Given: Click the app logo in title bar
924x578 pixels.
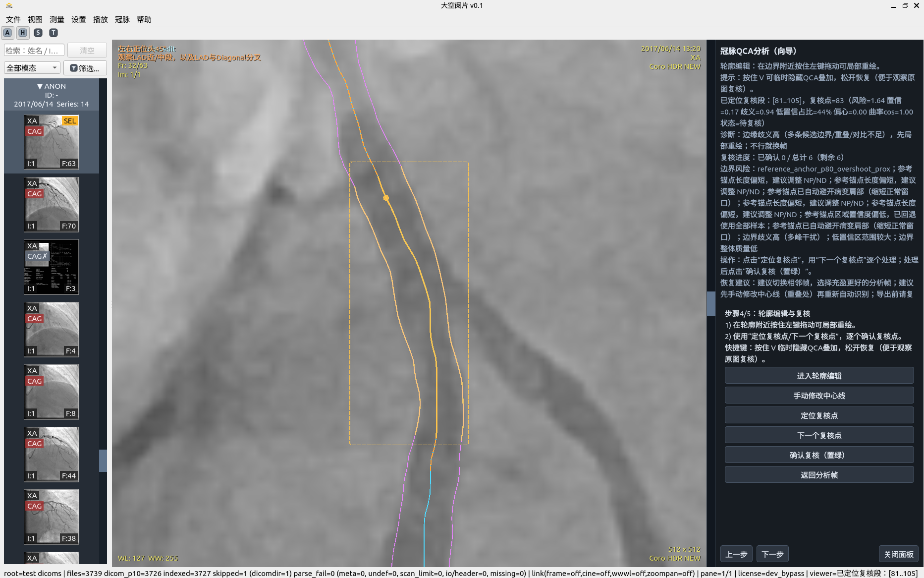Looking at the screenshot, I should click(x=9, y=5).
